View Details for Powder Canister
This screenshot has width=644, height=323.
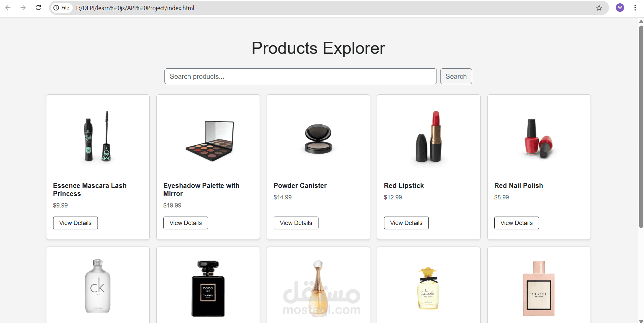tap(296, 223)
